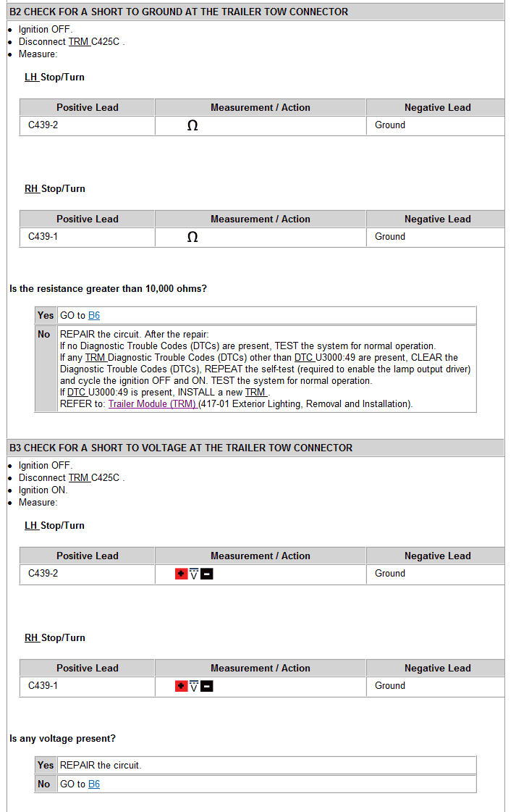
Task: Click the RH abbreviation in B3 Stop/Turn heading
Action: [32, 638]
